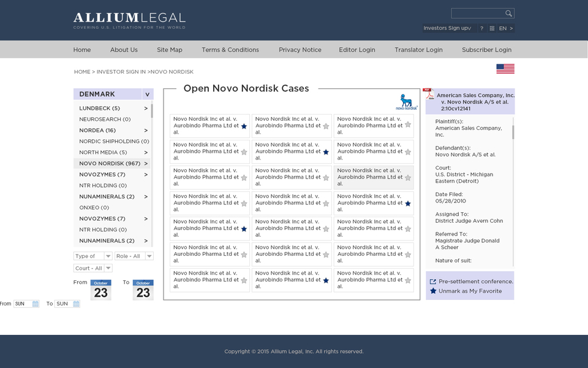Select NORDIC SHIPHOLDING (0) in company list
Image resolution: width=588 pixels, height=368 pixels.
click(x=114, y=142)
